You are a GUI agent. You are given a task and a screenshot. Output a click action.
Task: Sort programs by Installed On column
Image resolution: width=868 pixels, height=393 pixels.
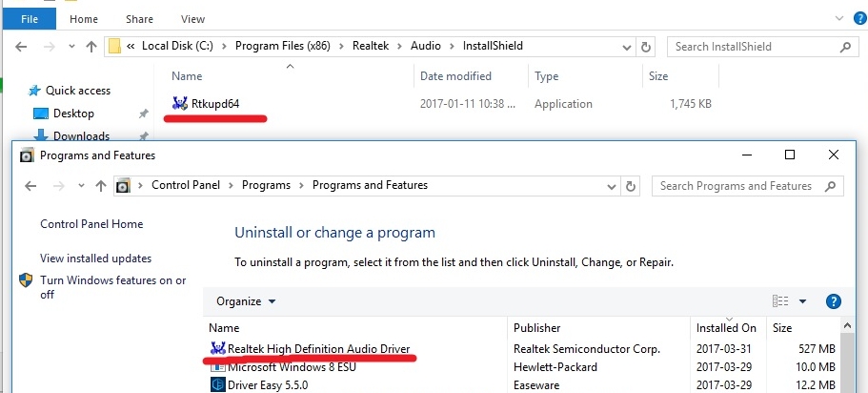tap(726, 328)
